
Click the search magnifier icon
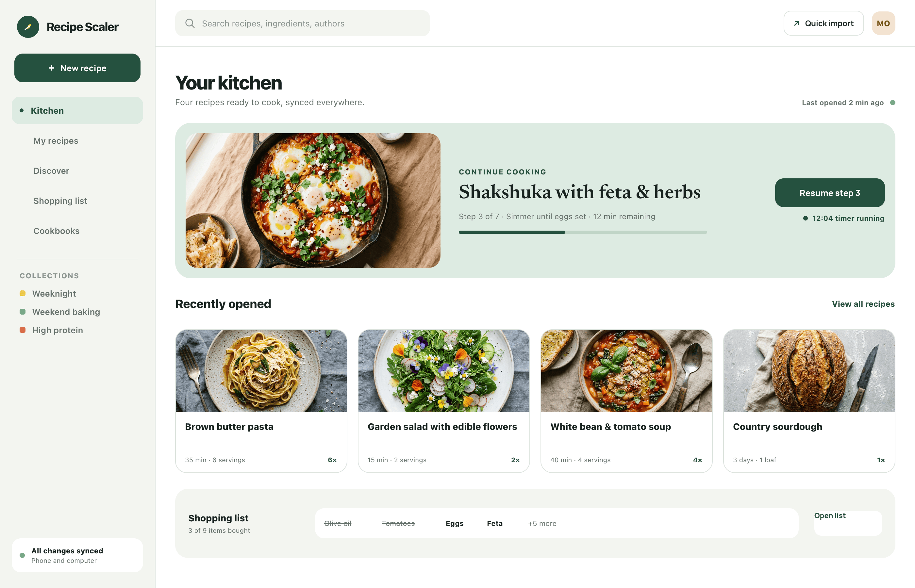click(x=190, y=23)
